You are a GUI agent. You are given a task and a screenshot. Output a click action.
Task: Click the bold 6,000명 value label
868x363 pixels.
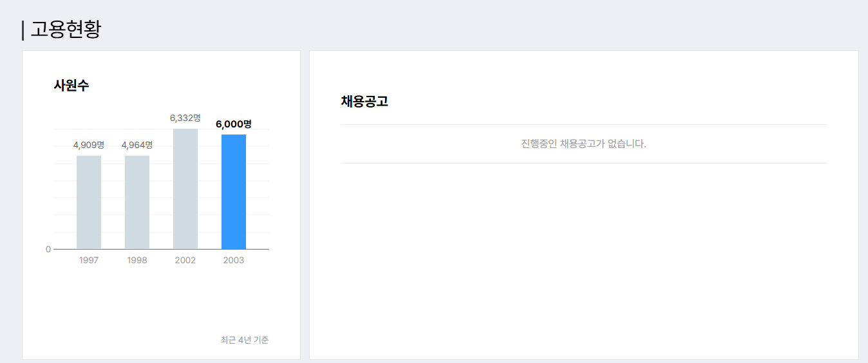pos(234,124)
